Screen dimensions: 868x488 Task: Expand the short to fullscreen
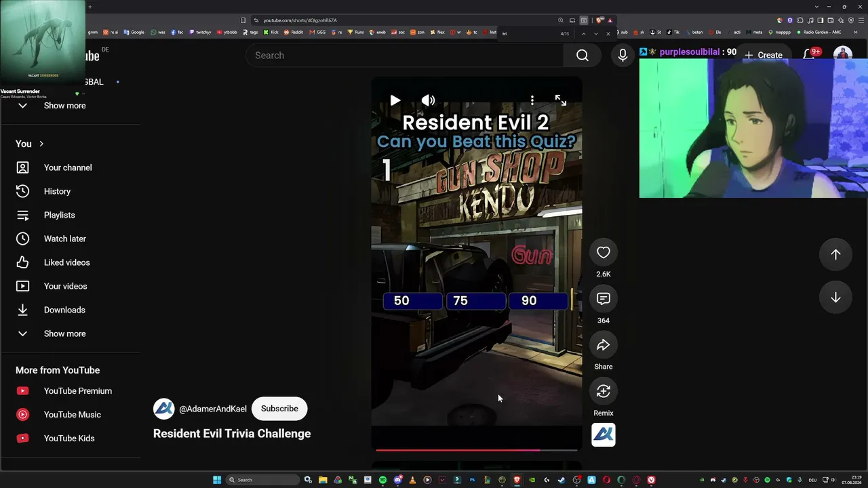tap(561, 100)
